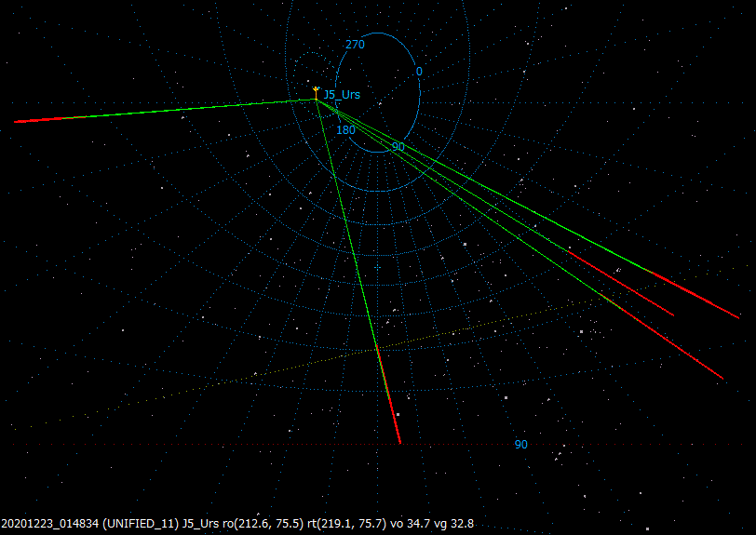This screenshot has height=535, width=756.
Task: Click the 270 azimuth label
Action: click(x=356, y=45)
